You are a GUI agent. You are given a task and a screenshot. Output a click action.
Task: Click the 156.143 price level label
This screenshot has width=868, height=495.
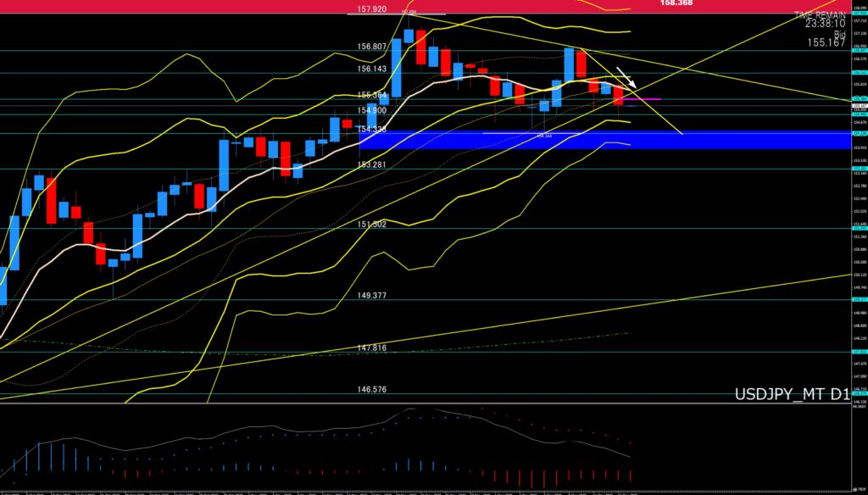pos(373,70)
